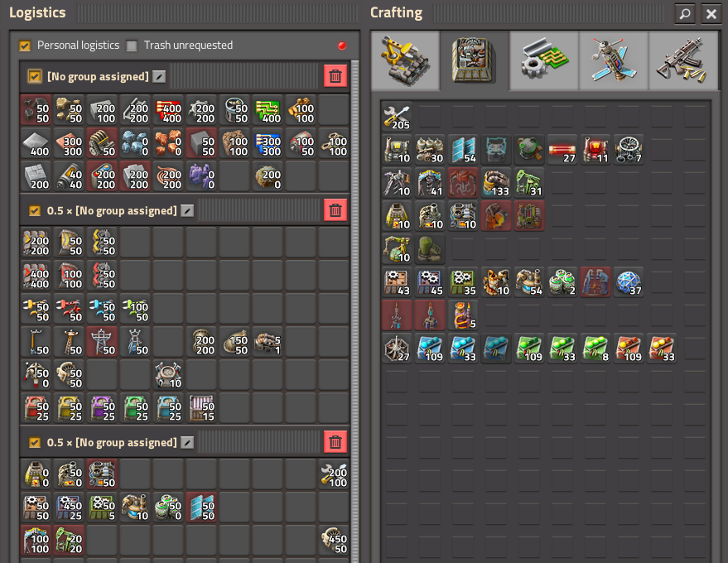728x563 pixels.
Task: Toggle the Personal logistics checkbox
Action: (25, 46)
